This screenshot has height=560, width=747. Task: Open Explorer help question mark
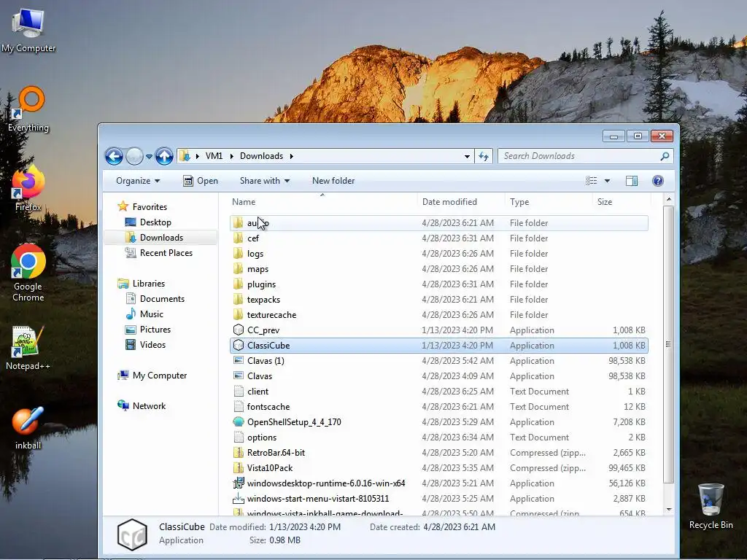tap(658, 181)
